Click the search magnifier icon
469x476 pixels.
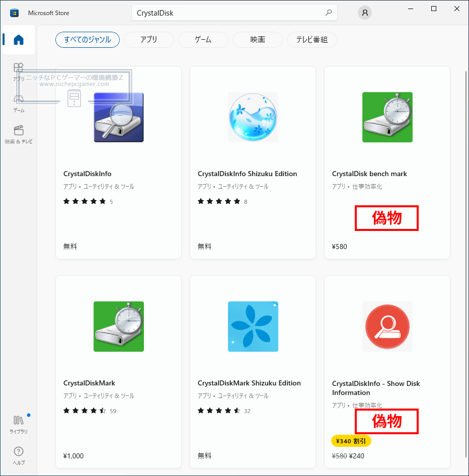329,13
